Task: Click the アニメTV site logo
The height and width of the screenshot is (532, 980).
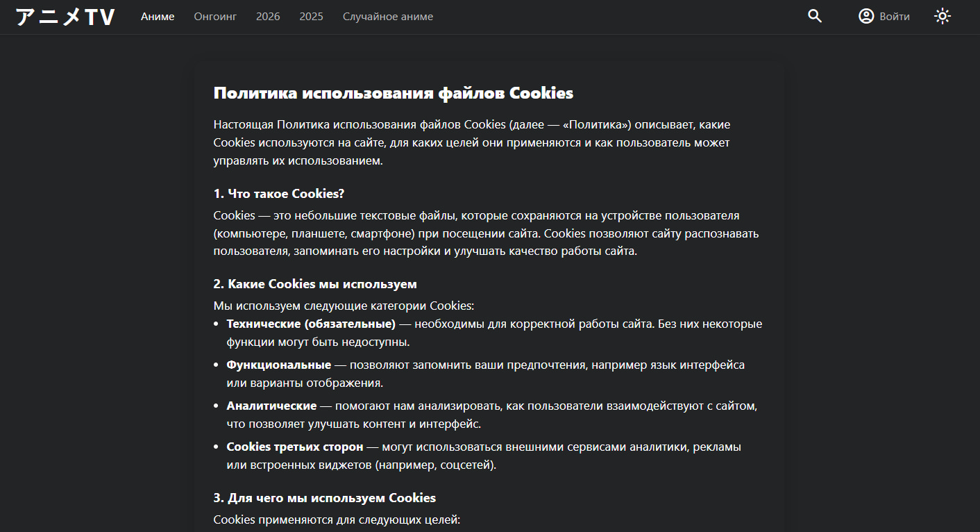Action: point(65,17)
